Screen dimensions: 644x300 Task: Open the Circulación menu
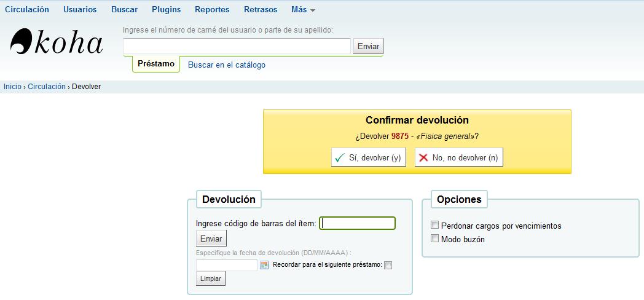tap(27, 10)
